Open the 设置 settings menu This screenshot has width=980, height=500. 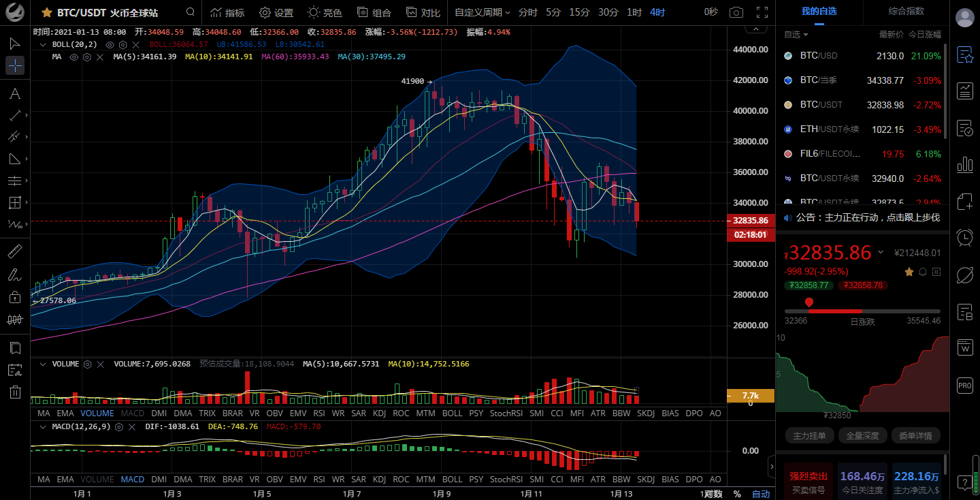tap(276, 12)
